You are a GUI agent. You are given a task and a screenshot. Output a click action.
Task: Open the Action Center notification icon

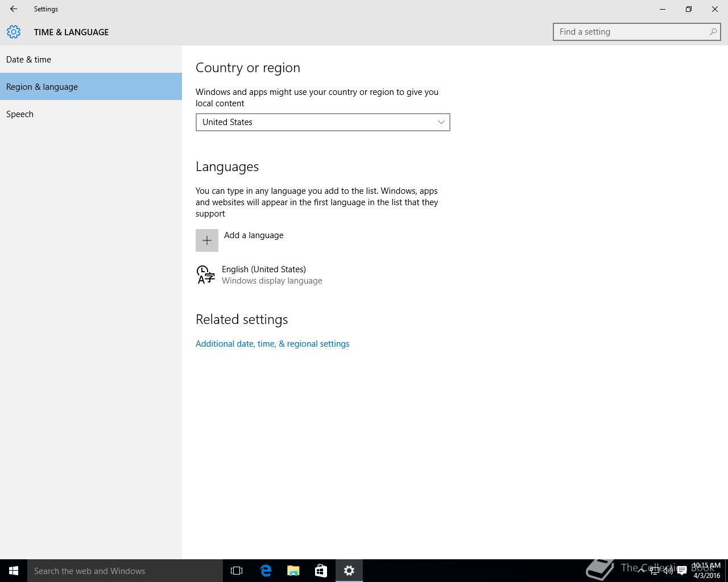tap(682, 571)
